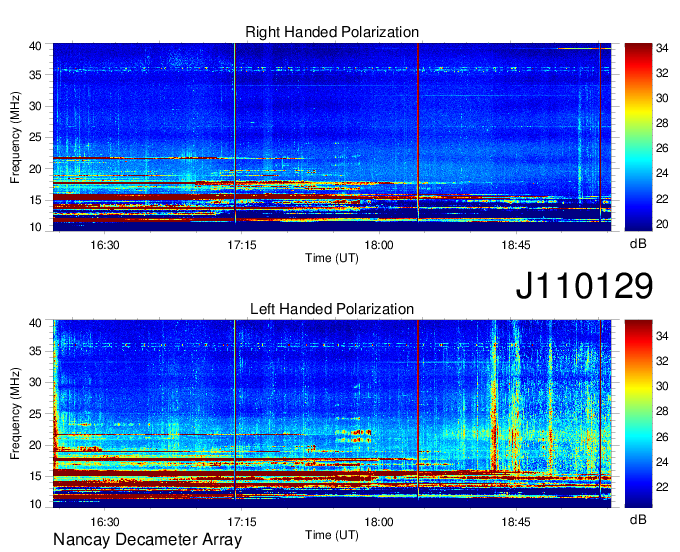Click the 30 dB label on the Left Handed color bar
The height and width of the screenshot is (552, 680).
(x=662, y=386)
